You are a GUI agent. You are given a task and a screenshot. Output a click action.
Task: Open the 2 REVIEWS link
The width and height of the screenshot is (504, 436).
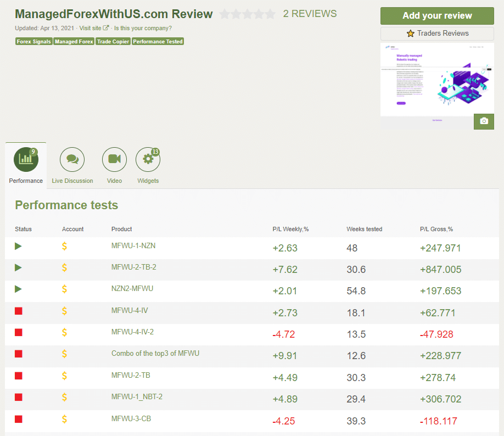[310, 14]
